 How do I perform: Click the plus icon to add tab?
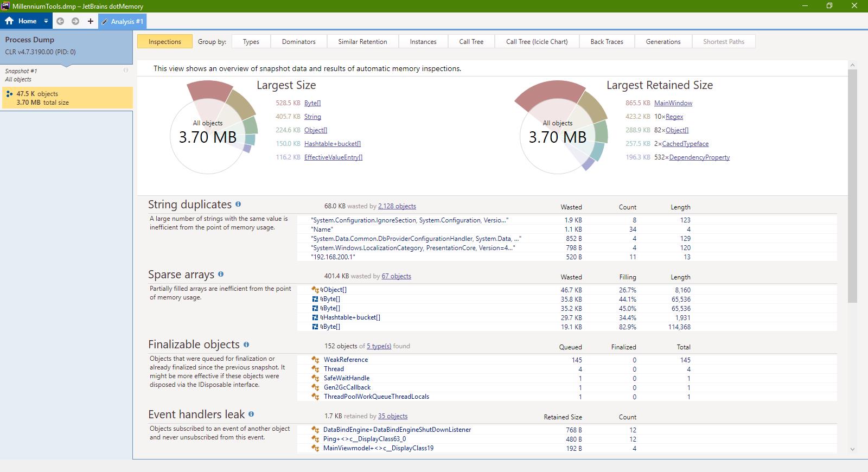pyautogui.click(x=90, y=21)
